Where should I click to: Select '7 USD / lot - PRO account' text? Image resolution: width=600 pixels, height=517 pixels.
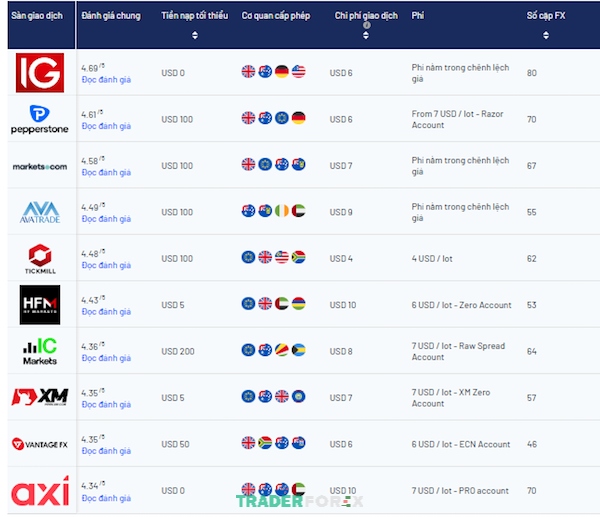pyautogui.click(x=460, y=491)
